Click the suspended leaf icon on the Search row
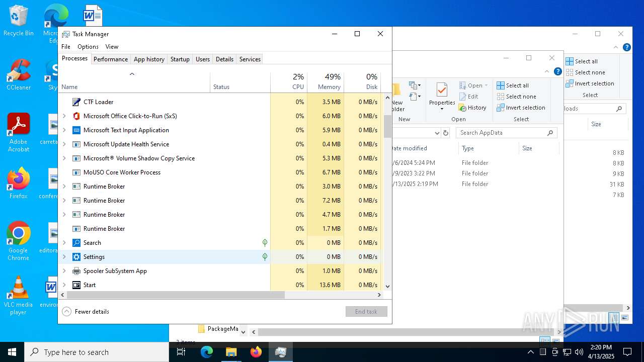Screen dimensions: 644x362 point(265,243)
